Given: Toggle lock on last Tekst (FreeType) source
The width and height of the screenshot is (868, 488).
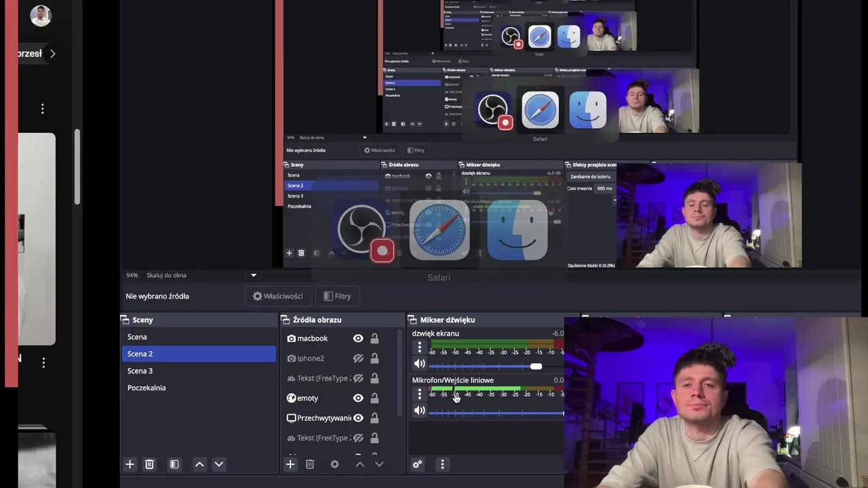Looking at the screenshot, I should tap(374, 438).
